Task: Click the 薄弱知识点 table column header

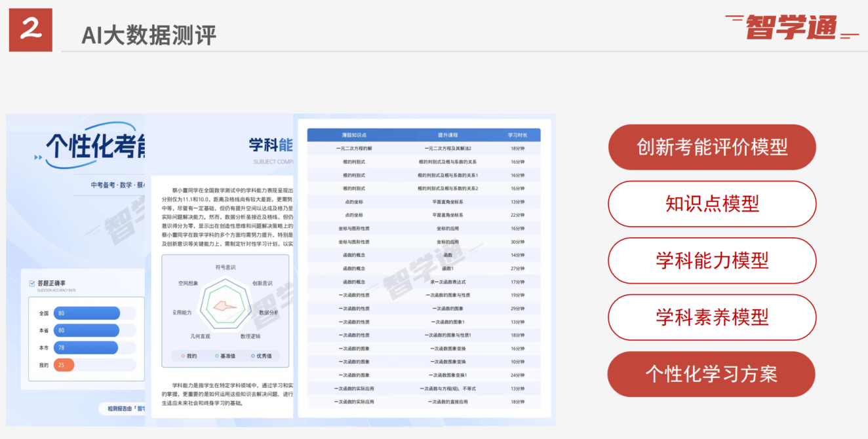Action: [354, 135]
